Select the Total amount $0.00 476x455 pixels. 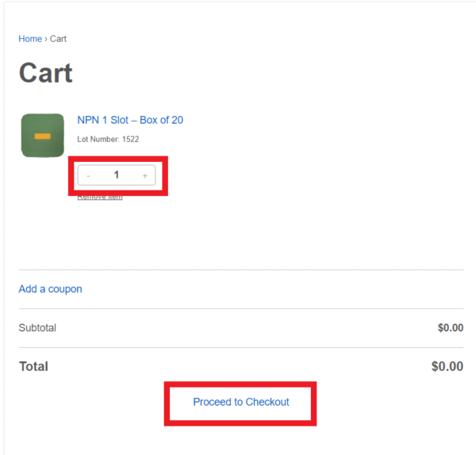coord(447,367)
